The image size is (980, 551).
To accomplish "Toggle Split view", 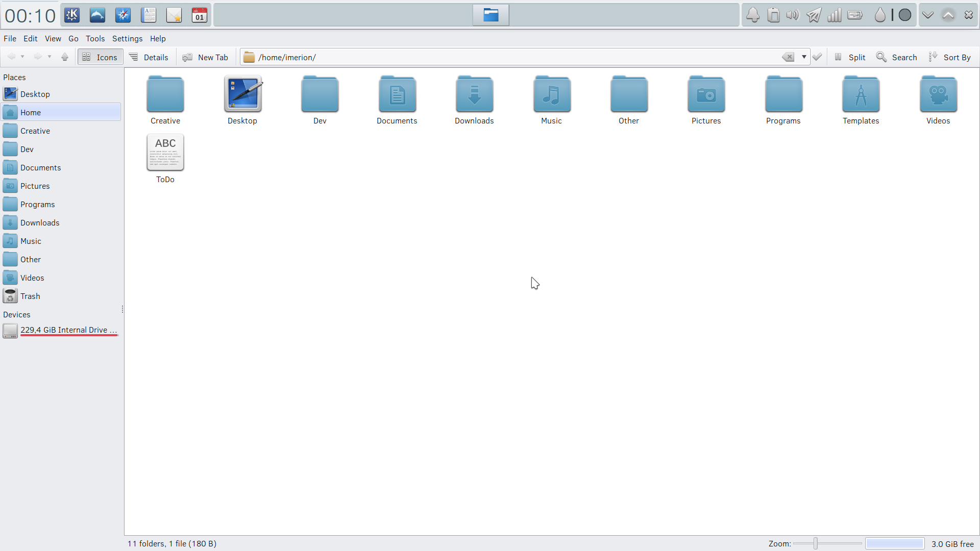I will 850,57.
